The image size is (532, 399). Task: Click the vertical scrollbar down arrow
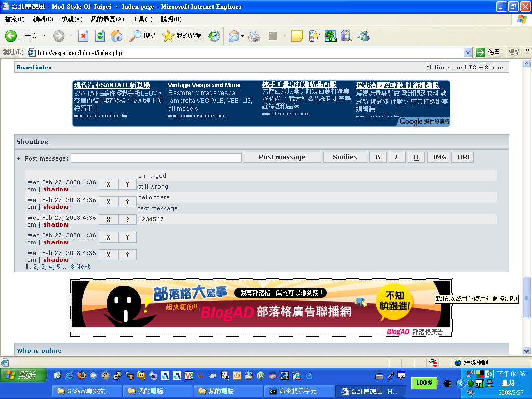[527, 351]
